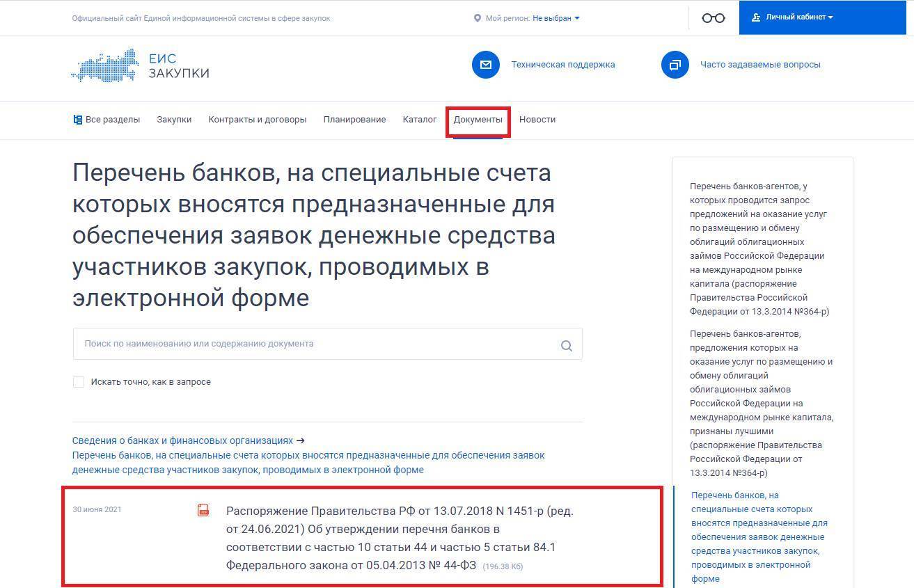Click the envelope technical support icon
The width and height of the screenshot is (914, 588).
485,65
